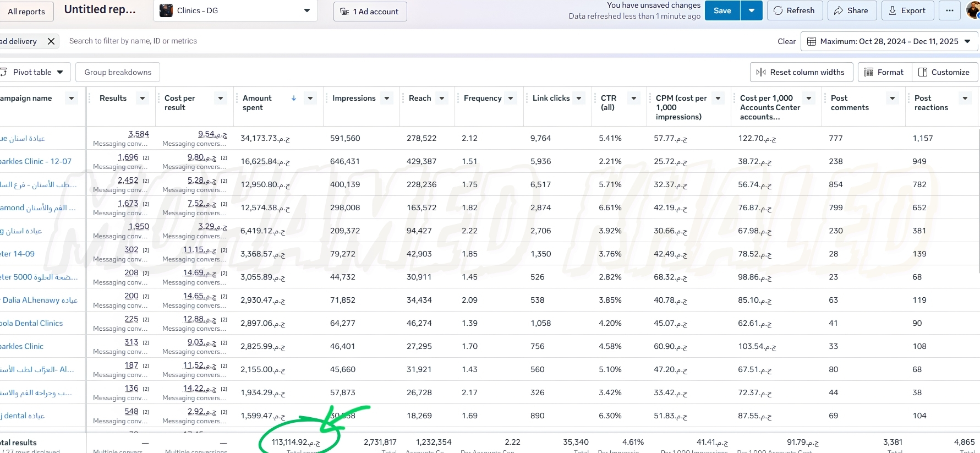Go back to All reports
This screenshot has height=453, width=980.
pos(26,12)
